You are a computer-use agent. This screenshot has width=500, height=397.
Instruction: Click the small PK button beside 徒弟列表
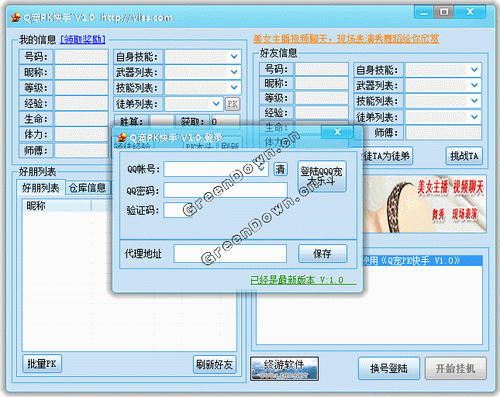232,104
